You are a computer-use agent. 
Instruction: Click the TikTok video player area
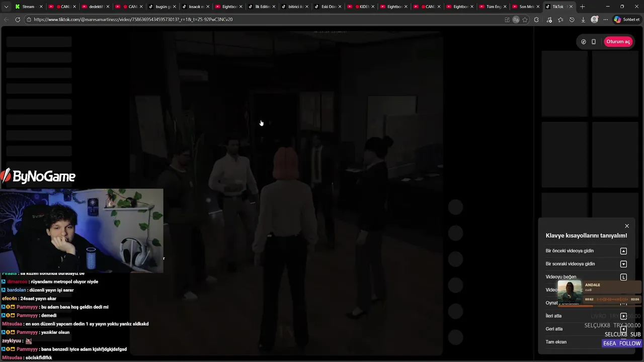pos(286,194)
